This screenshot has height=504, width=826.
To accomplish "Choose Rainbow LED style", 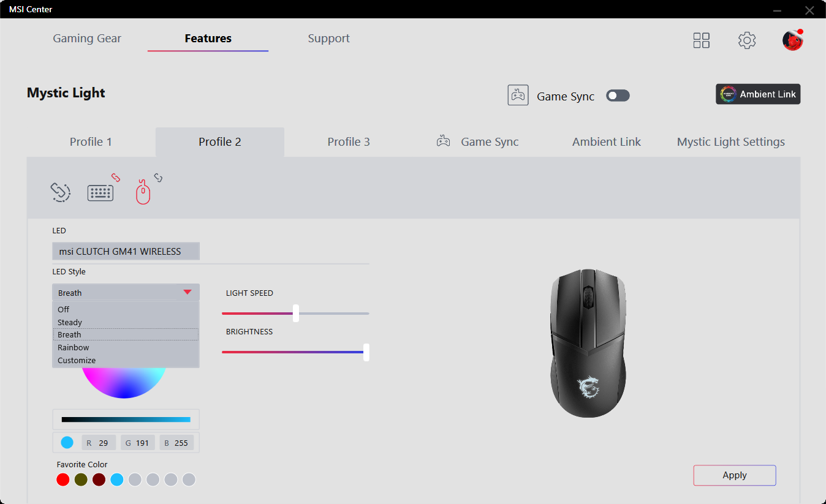I will pos(126,347).
